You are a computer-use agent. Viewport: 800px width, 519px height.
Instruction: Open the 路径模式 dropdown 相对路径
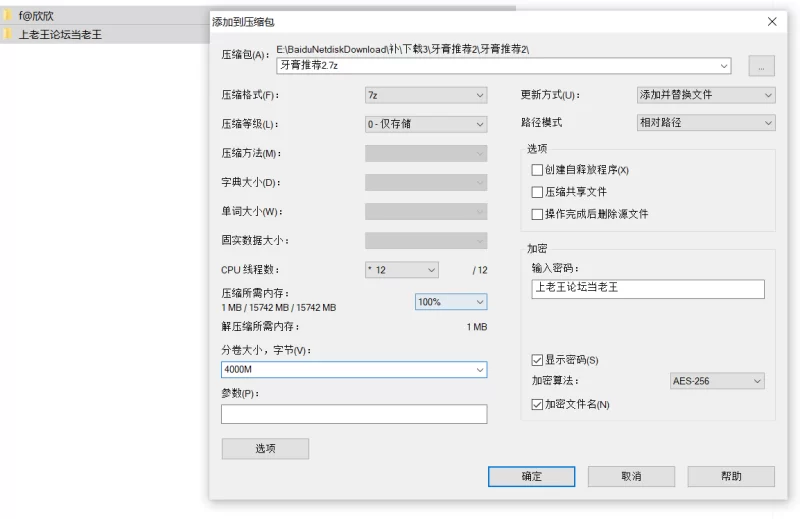706,122
